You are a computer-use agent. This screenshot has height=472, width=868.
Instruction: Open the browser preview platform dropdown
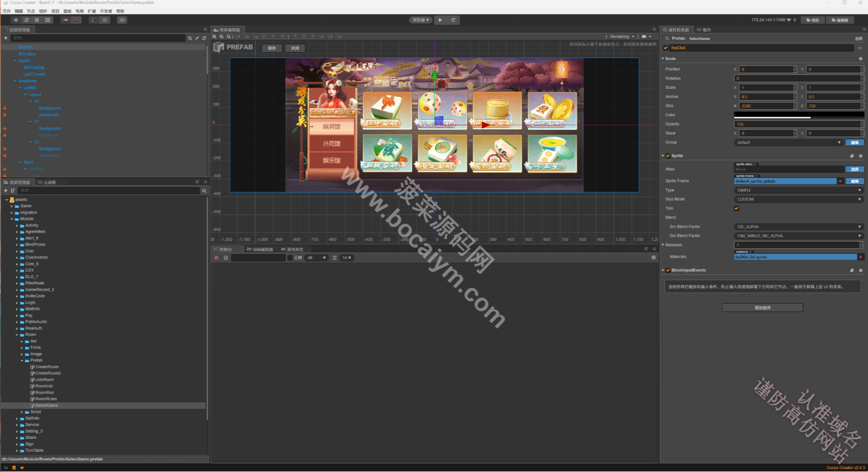pos(420,20)
